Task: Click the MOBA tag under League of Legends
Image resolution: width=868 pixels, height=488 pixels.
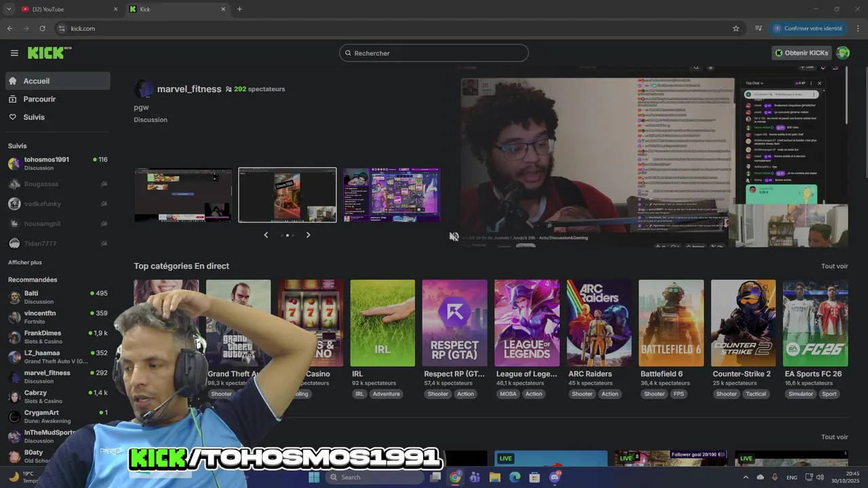Action: point(508,394)
